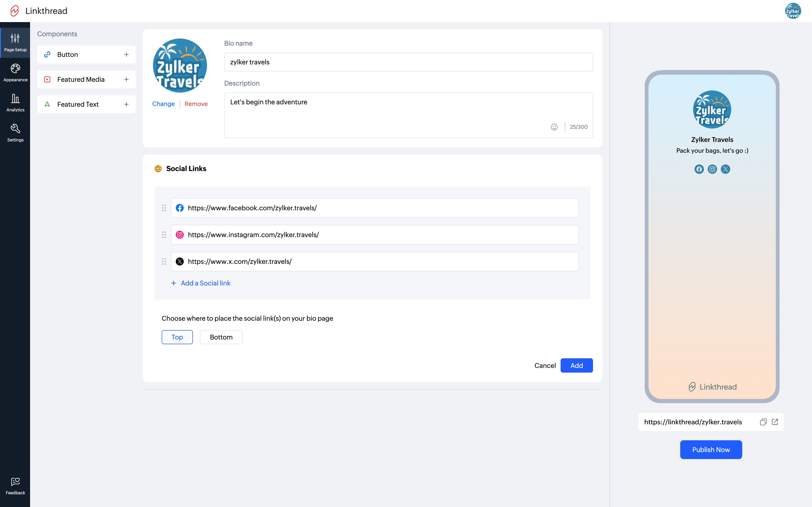Click Instagram icon in phone preview
Viewport: 812px width, 507px height.
tap(712, 169)
